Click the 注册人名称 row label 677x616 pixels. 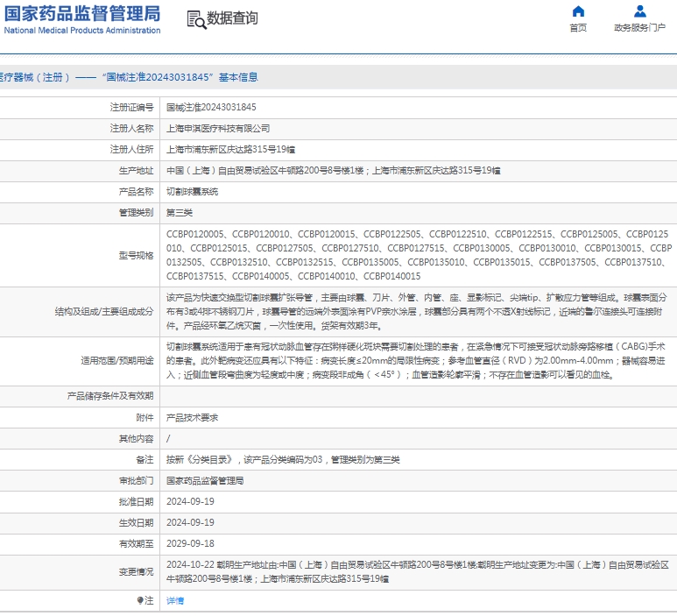pyautogui.click(x=131, y=128)
